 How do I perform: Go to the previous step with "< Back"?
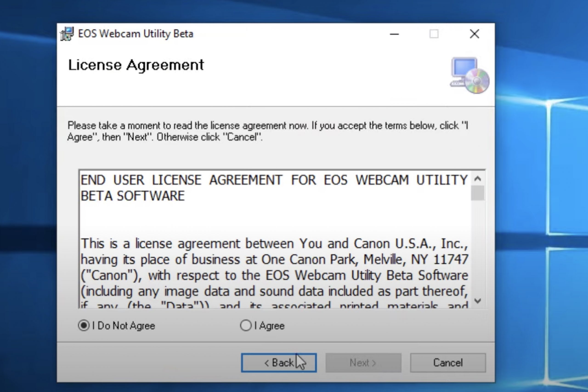tap(279, 363)
